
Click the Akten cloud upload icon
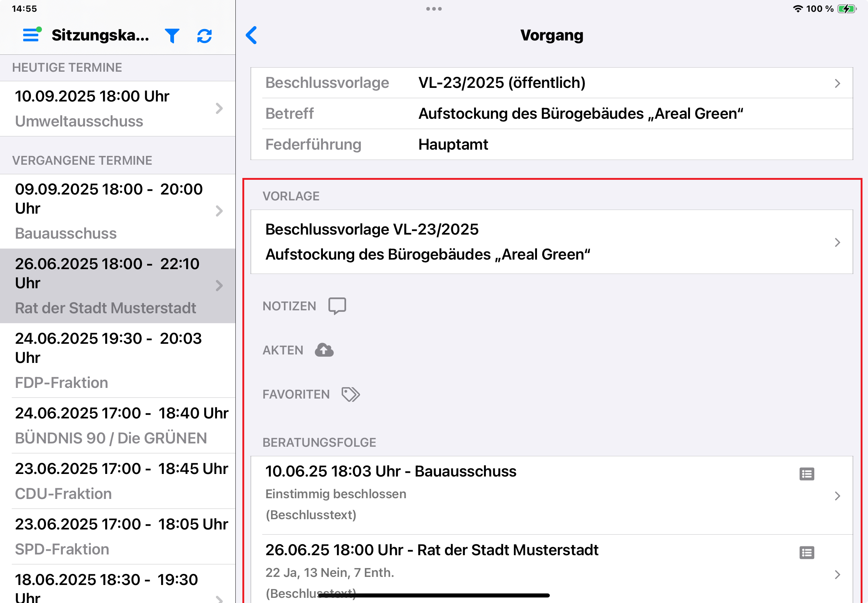tap(324, 350)
